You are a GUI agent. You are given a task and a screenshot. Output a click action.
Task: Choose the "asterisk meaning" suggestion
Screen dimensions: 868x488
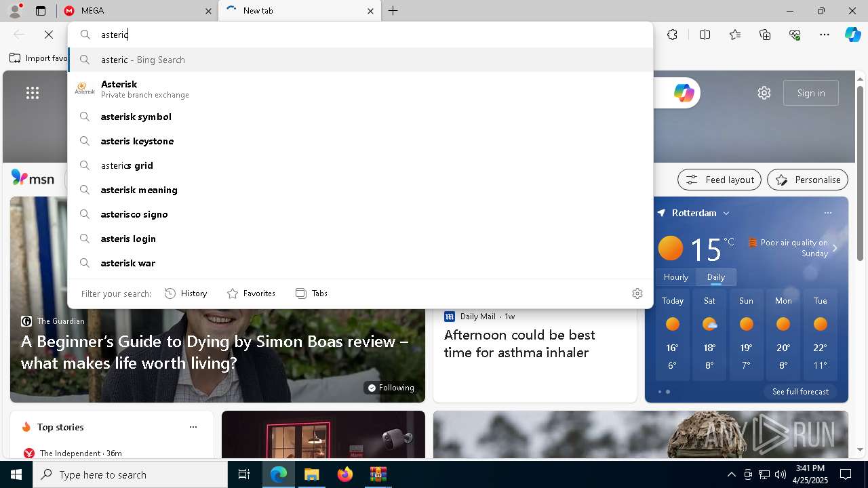(x=360, y=190)
